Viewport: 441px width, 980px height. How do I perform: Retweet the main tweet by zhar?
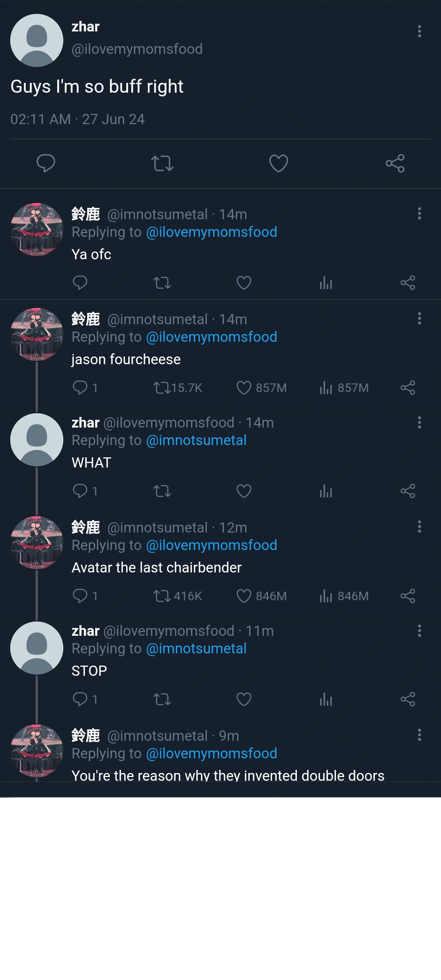162,163
